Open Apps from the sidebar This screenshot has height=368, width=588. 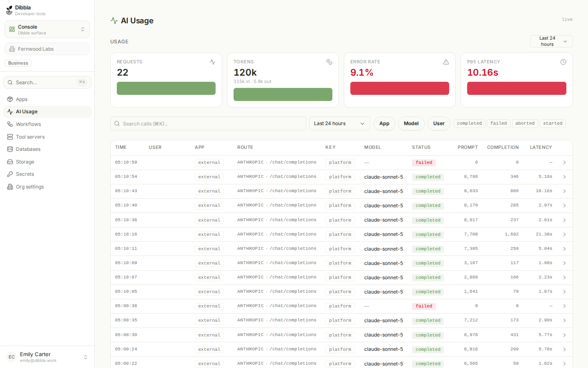pos(47,99)
